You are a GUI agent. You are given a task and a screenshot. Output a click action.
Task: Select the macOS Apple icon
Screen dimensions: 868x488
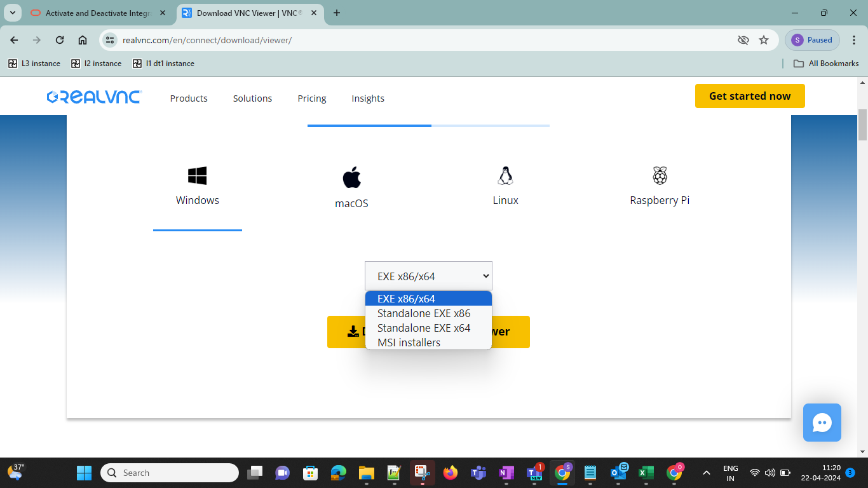[x=351, y=177]
